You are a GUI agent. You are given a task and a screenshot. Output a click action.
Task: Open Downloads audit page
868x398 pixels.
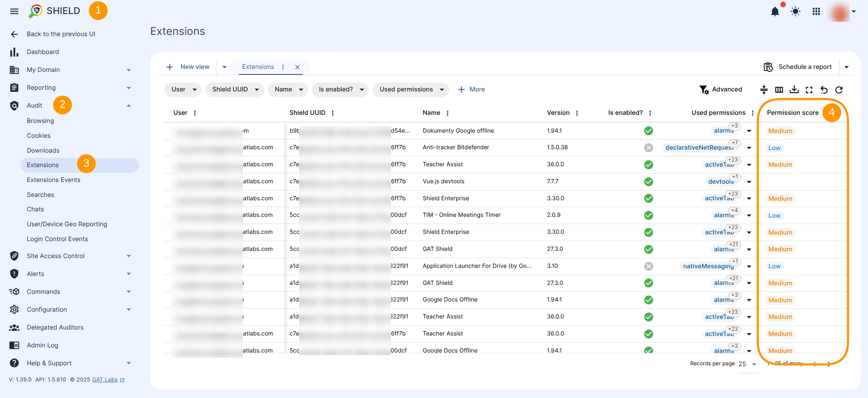click(x=43, y=151)
